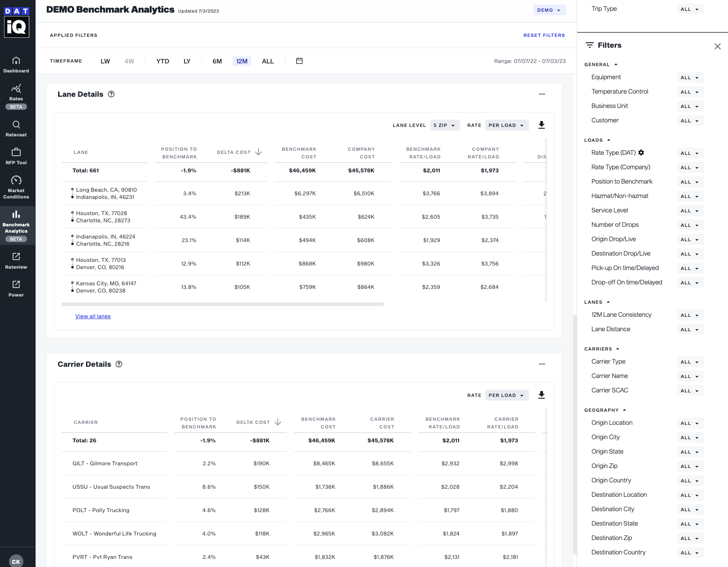Click RESET FILTERS
The image size is (728, 567).
(x=544, y=35)
